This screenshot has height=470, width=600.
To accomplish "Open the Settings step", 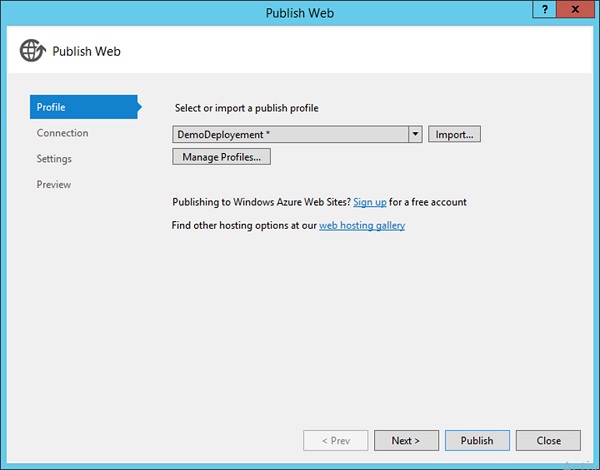I will 54,159.
